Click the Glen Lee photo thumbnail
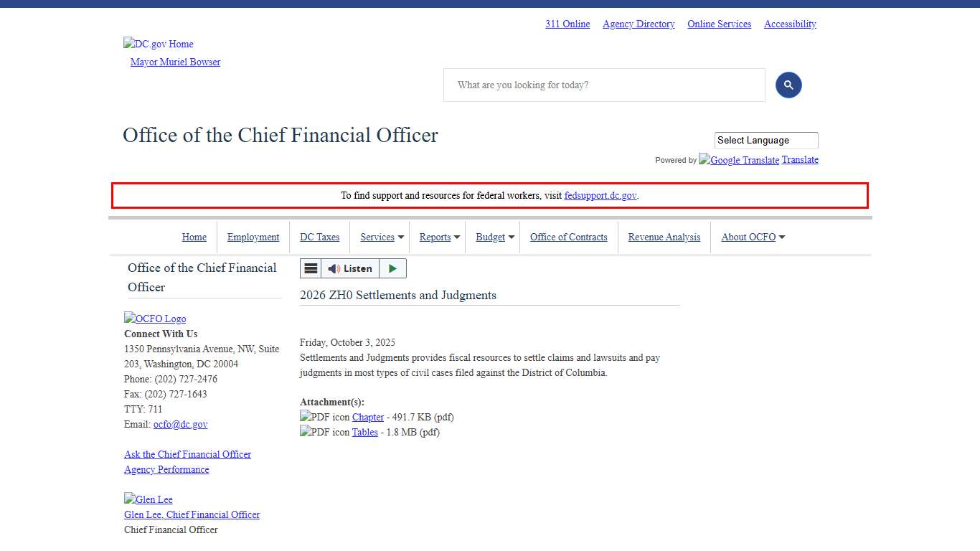The height and width of the screenshot is (551, 980). click(x=149, y=499)
